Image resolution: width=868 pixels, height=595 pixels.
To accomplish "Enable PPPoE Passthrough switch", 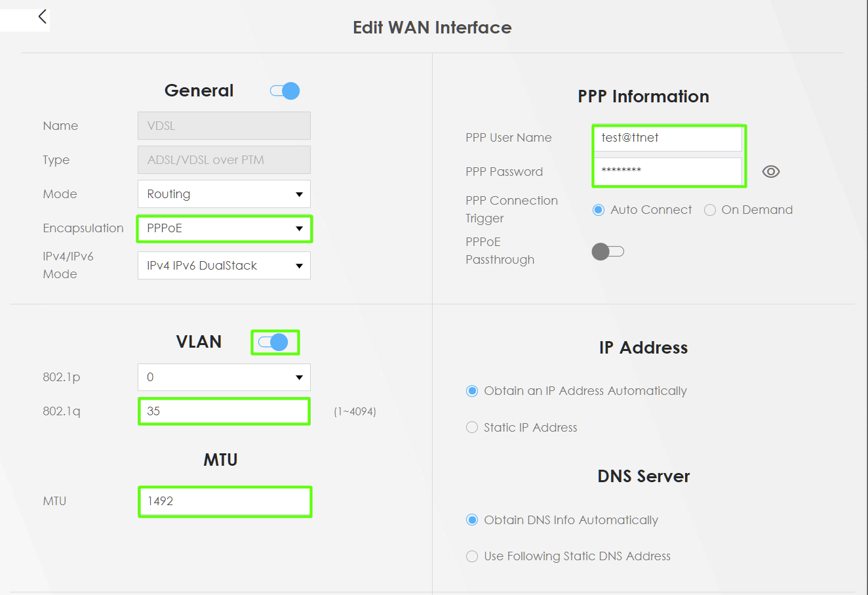I will pyautogui.click(x=608, y=251).
